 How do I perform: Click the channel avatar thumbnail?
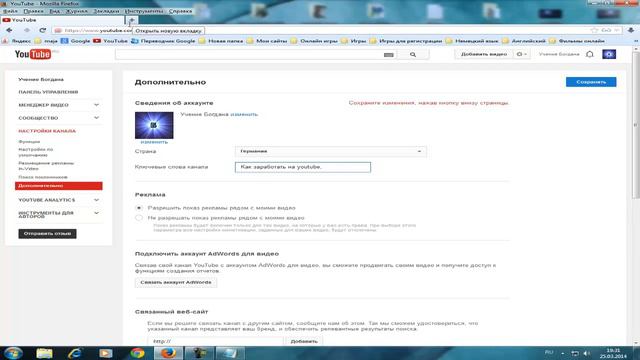pos(154,125)
